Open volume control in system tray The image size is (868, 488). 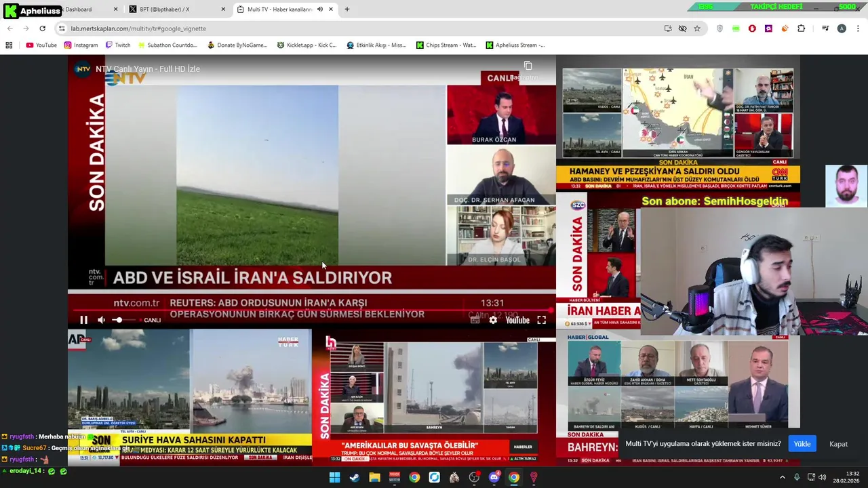click(822, 477)
